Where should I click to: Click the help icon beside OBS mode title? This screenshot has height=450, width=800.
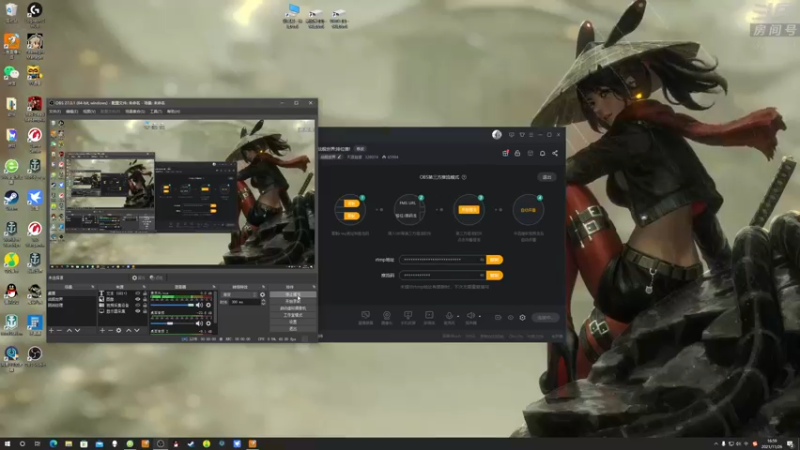(464, 177)
